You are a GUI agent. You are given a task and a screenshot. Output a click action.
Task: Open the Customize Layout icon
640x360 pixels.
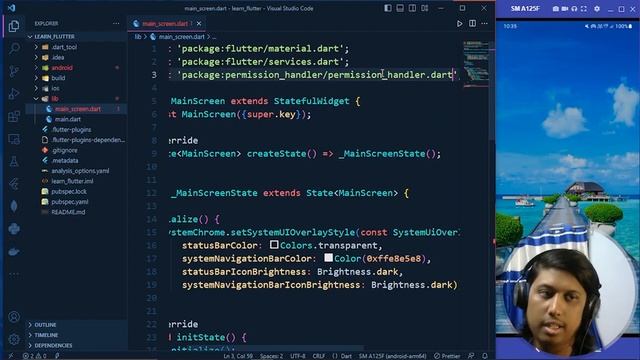[x=425, y=8]
